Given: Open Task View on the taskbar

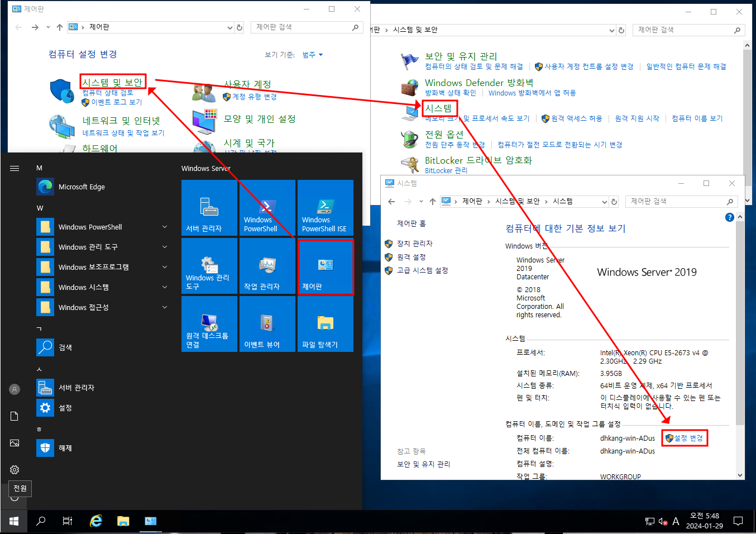Looking at the screenshot, I should (68, 521).
